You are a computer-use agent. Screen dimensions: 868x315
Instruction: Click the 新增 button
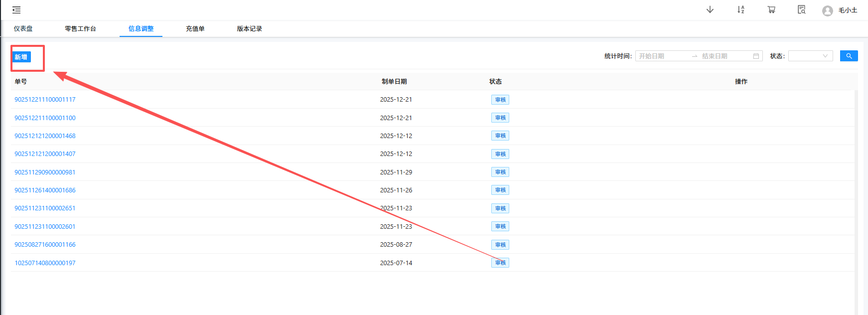[x=21, y=57]
